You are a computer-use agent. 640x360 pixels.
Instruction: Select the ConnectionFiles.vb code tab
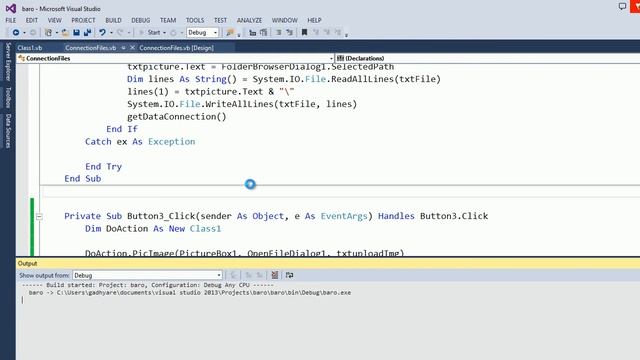coord(91,48)
